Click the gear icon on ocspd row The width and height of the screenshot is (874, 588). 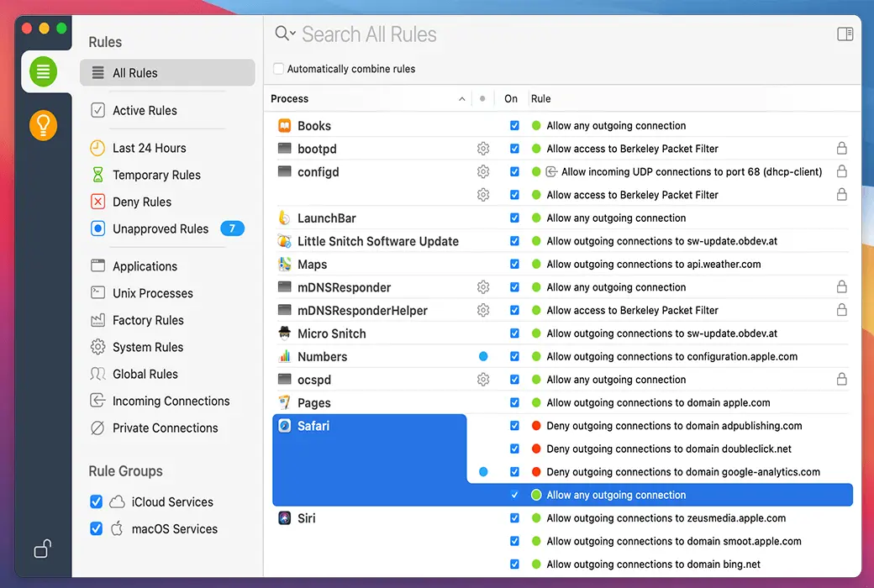(x=483, y=380)
